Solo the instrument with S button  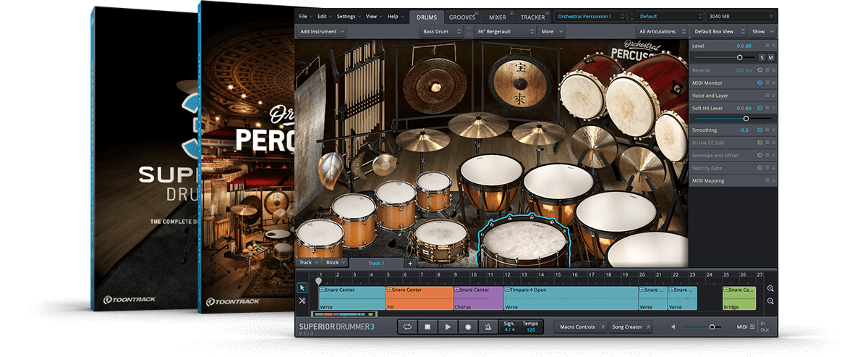coord(761,57)
